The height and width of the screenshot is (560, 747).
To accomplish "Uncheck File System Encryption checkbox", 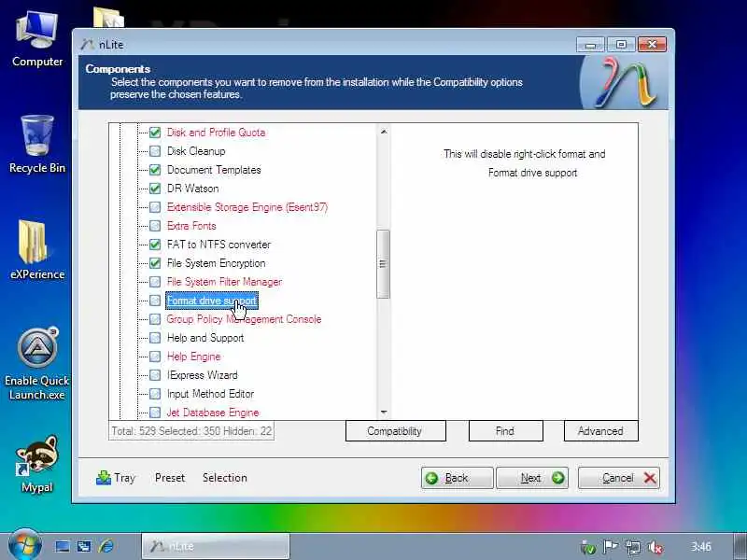I will [x=155, y=263].
